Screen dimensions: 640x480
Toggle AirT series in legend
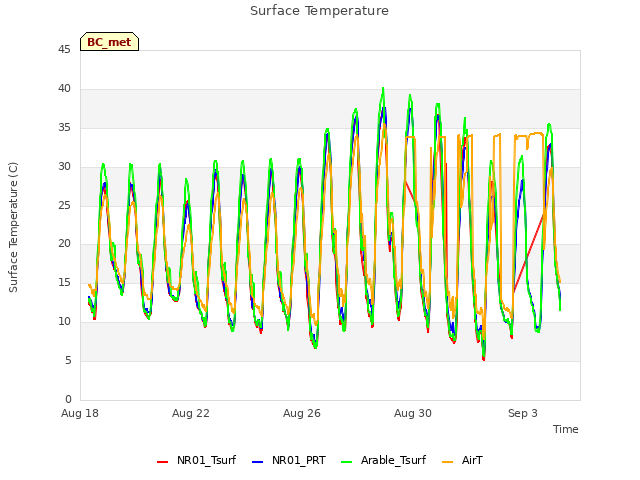click(x=462, y=460)
